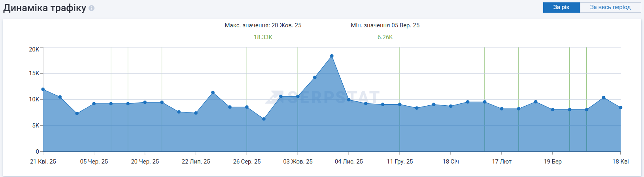This screenshot has height=177, width=644.
Task: Switch to the За рік tab
Action: (561, 7)
